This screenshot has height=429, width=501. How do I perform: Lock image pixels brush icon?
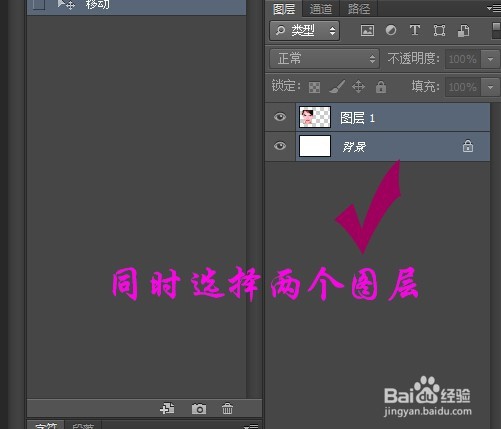pyautogui.click(x=337, y=87)
